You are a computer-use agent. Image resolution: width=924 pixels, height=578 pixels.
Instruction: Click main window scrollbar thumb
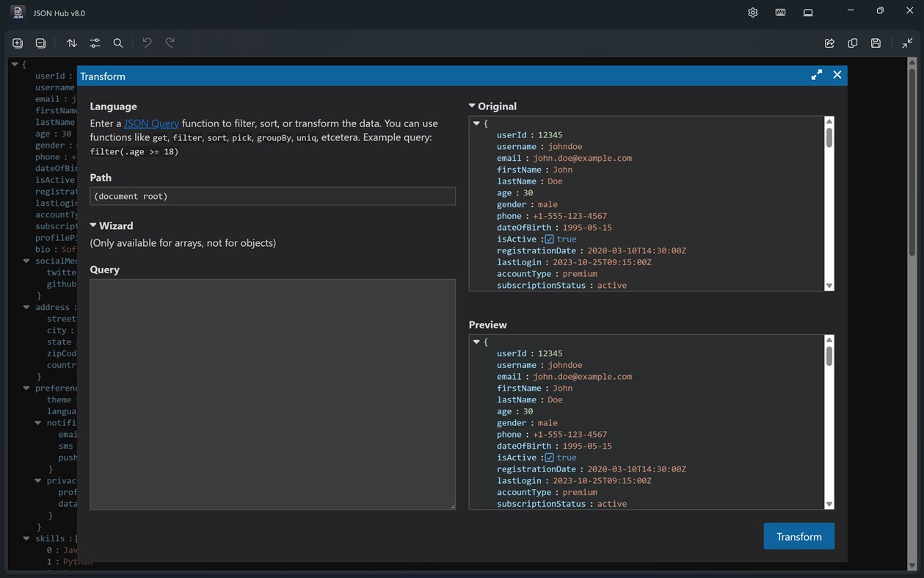pos(912,162)
